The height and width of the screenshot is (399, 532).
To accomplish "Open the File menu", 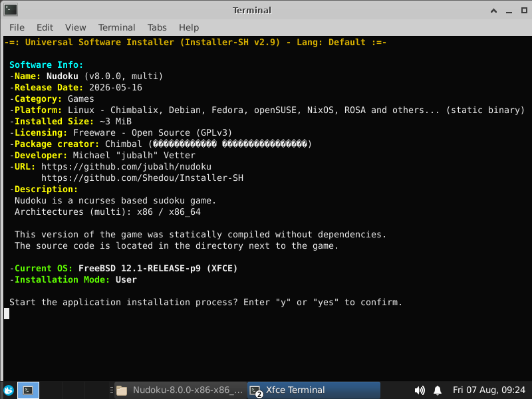I will [x=17, y=27].
